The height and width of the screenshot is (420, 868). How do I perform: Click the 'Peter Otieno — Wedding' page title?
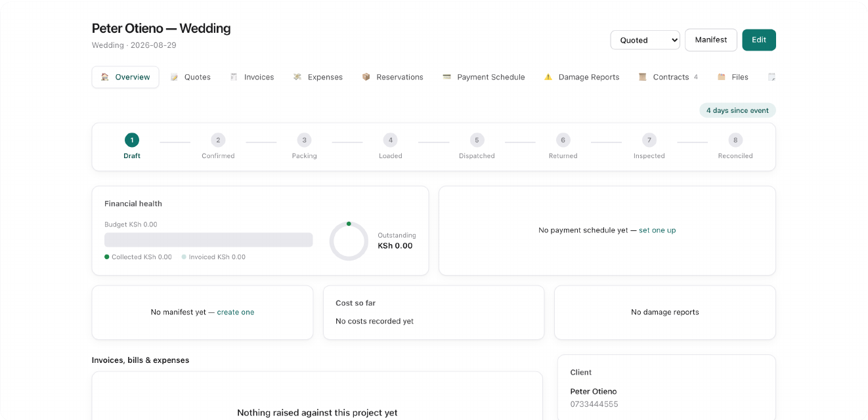coord(162,28)
